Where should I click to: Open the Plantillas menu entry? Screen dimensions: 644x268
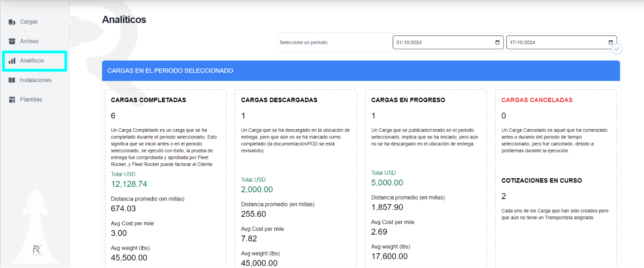click(31, 100)
